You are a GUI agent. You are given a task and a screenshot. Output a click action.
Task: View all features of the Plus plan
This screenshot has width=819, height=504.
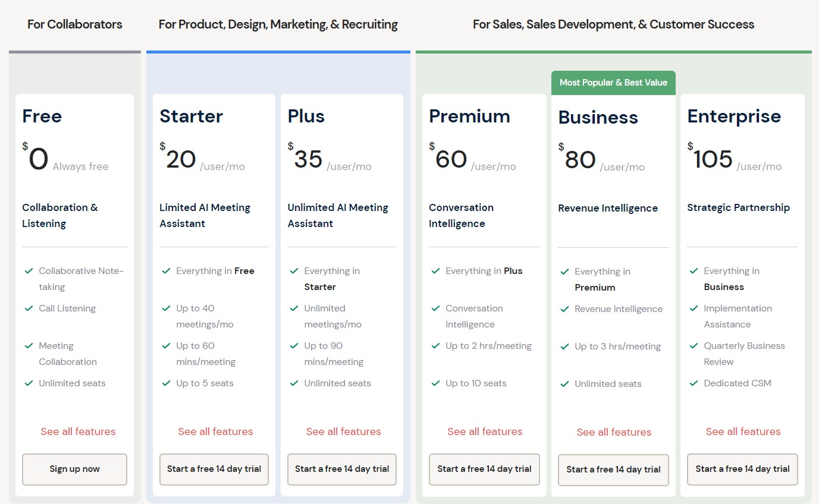tap(343, 431)
